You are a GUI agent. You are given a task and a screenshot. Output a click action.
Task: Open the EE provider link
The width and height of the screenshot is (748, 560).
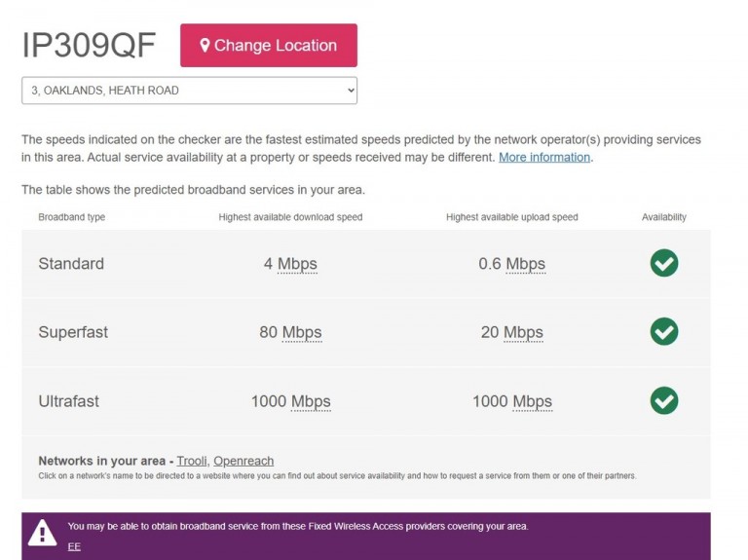pos(74,546)
